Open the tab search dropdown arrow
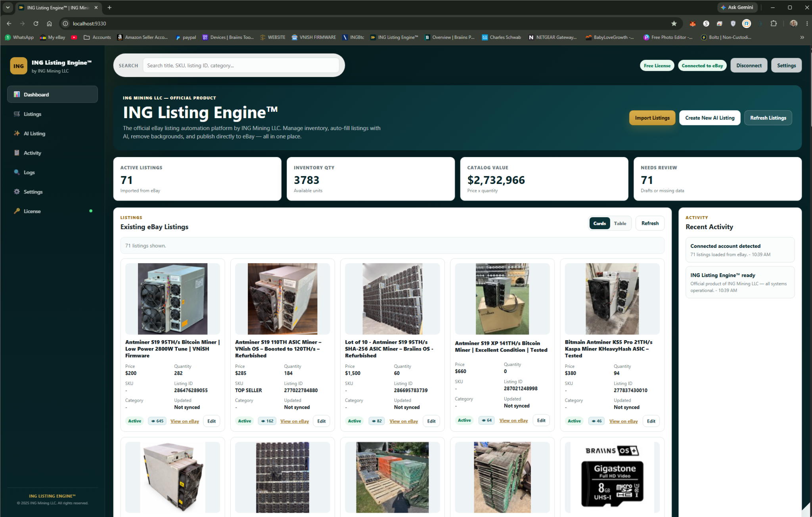 click(8, 7)
